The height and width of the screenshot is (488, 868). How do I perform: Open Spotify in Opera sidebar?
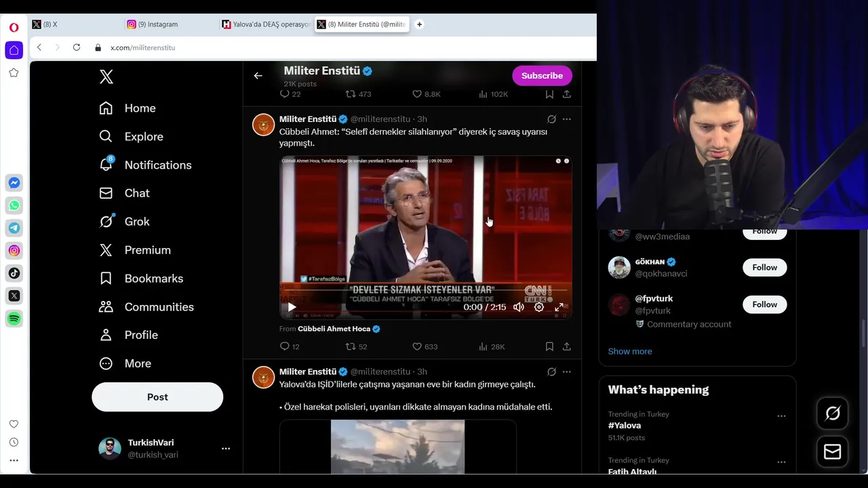[x=14, y=319]
